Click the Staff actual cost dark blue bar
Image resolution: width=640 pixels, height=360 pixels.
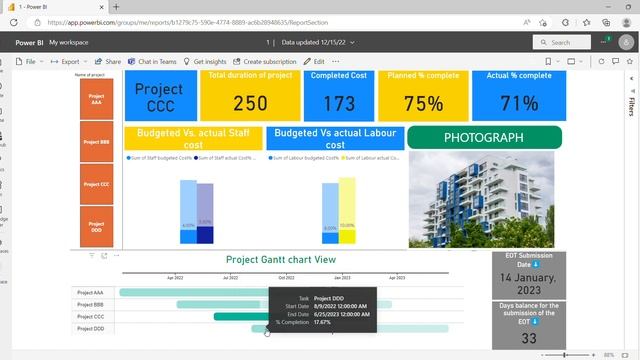(x=205, y=235)
